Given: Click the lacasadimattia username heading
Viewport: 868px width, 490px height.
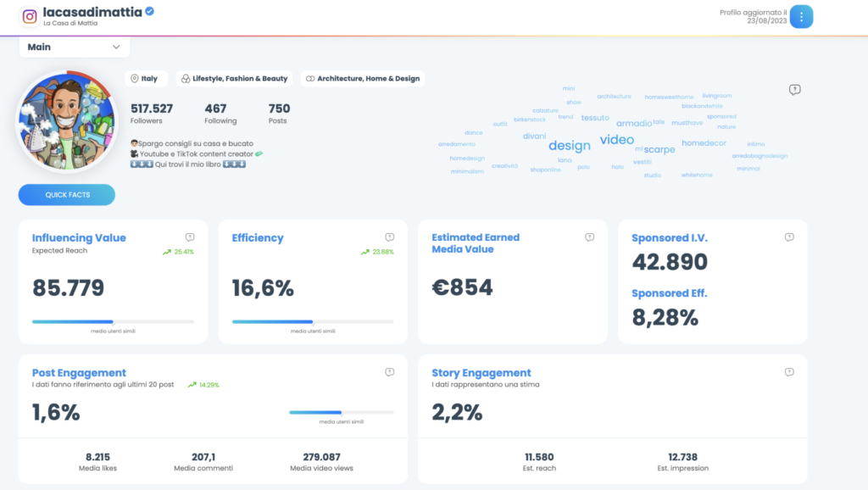Looking at the screenshot, I should (92, 12).
